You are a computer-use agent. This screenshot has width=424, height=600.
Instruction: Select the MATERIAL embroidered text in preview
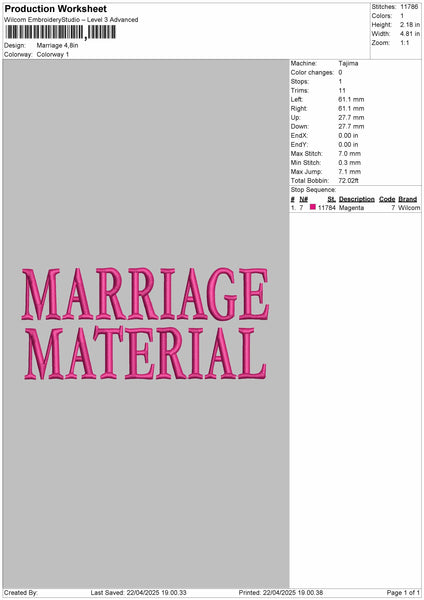pos(145,353)
